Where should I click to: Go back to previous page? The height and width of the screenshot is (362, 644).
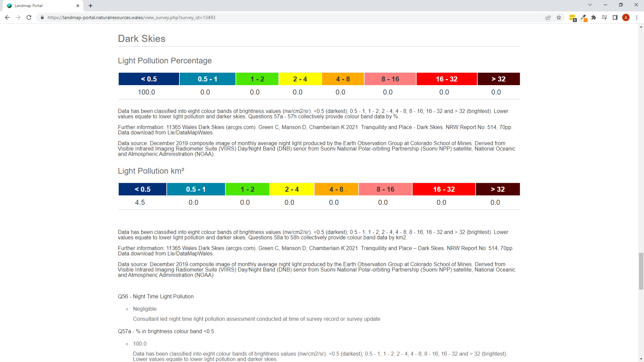click(7, 17)
